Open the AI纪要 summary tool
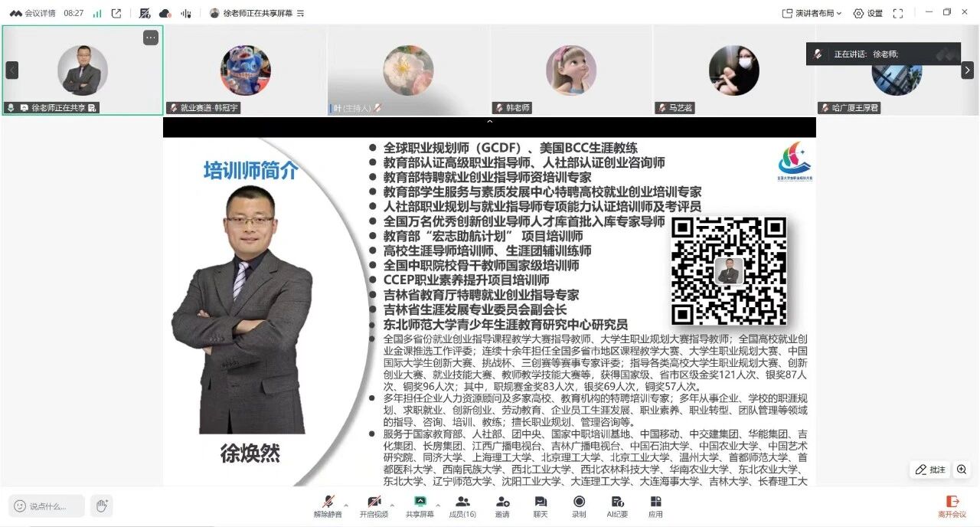Image resolution: width=980 pixels, height=527 pixels. (x=617, y=506)
